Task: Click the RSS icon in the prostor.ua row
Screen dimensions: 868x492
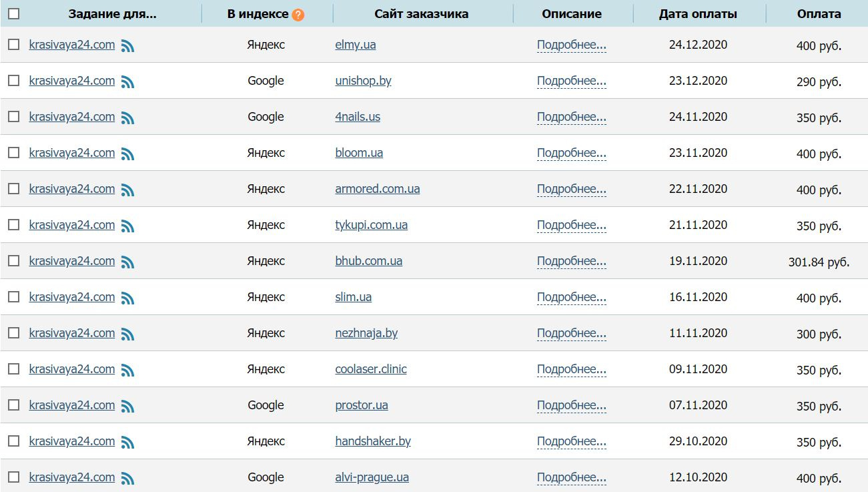Action: [127, 407]
